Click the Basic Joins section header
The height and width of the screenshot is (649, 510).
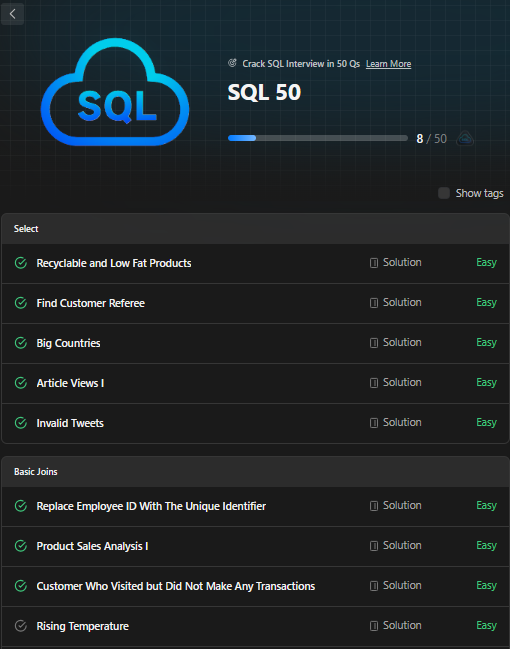coord(255,471)
